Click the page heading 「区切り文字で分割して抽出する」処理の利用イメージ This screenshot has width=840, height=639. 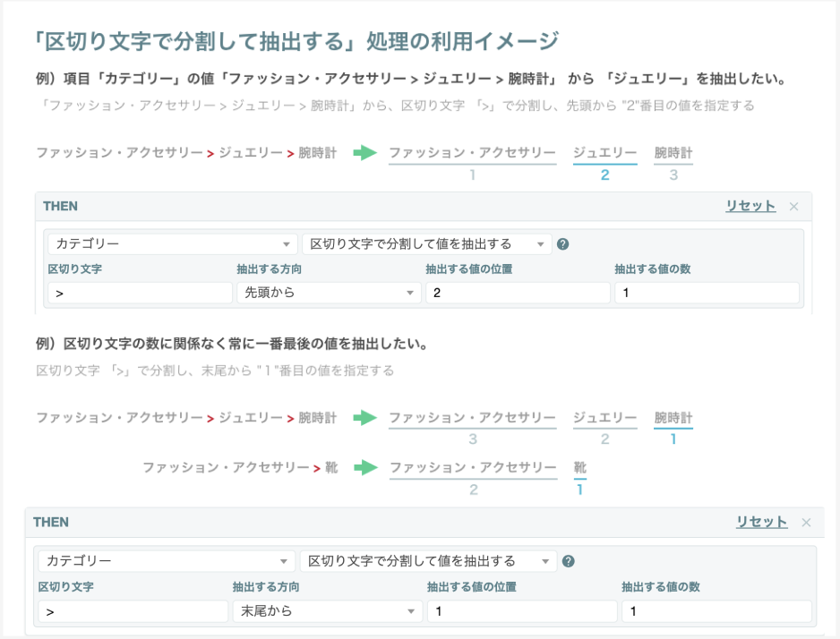(x=296, y=41)
